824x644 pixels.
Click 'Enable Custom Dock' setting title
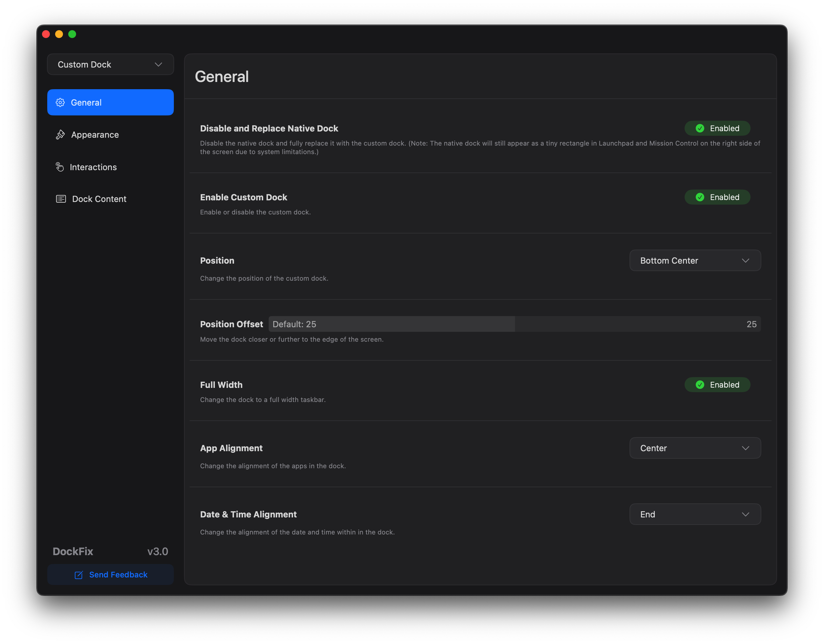(244, 197)
